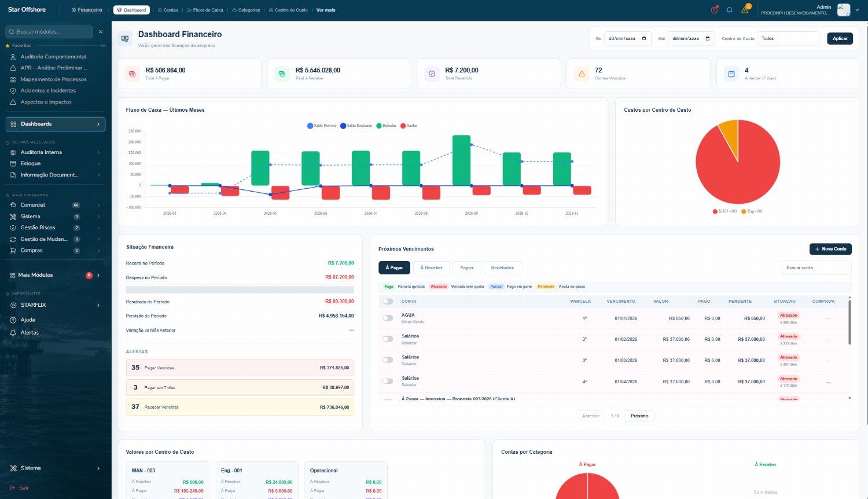This screenshot has width=868, height=499.
Task: Toggle the Saldo Previsto legend color marker
Action: pyautogui.click(x=310, y=126)
